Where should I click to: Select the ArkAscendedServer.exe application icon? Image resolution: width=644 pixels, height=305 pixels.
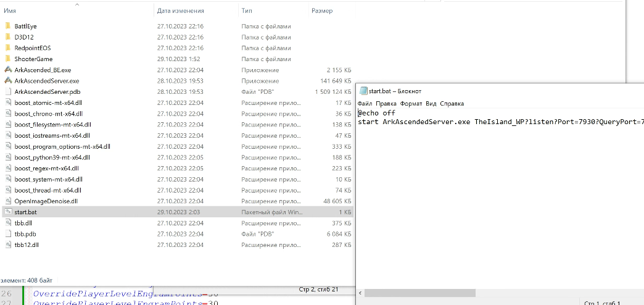click(7, 81)
